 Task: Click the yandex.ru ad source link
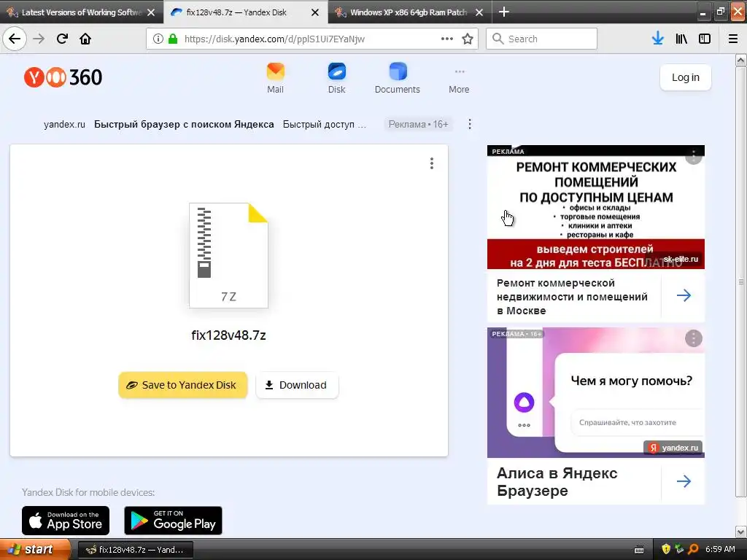point(64,124)
